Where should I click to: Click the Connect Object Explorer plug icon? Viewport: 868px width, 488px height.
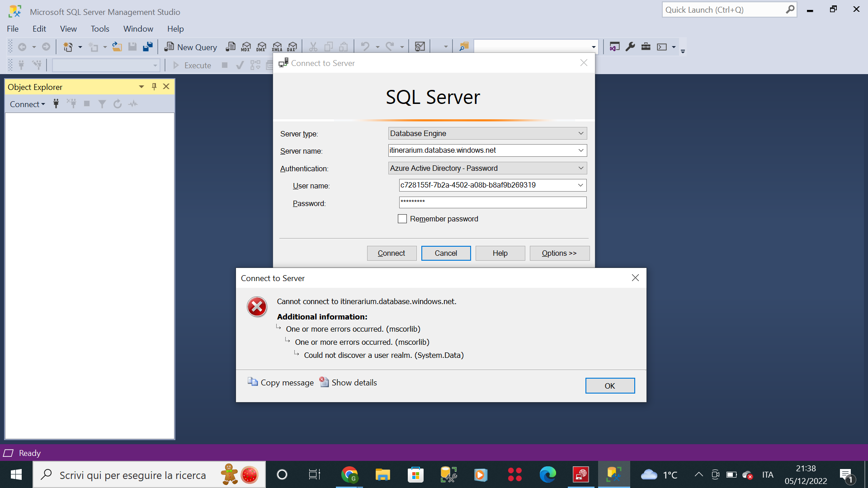click(x=56, y=104)
